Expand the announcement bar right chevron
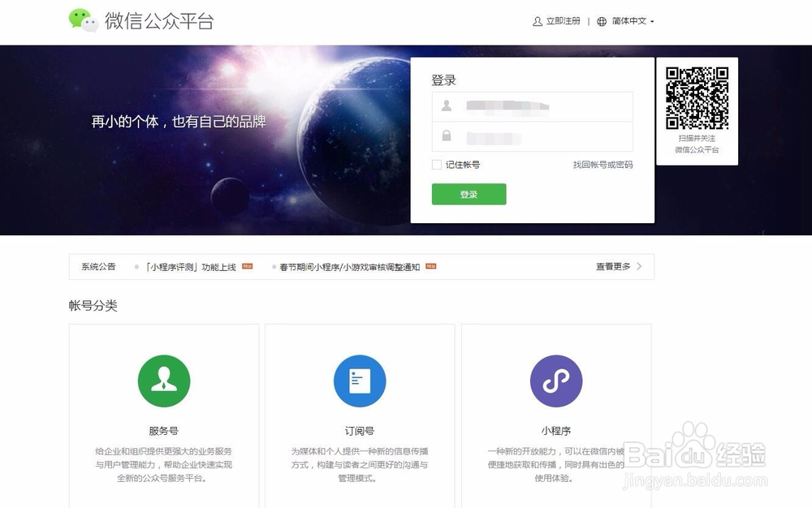The width and height of the screenshot is (812, 508). pos(641,266)
